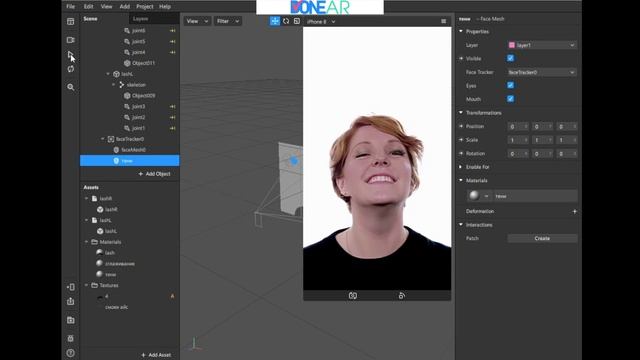This screenshot has height=360, width=640.
Task: Click the rotate device icon below simulator
Action: pyautogui.click(x=402, y=296)
